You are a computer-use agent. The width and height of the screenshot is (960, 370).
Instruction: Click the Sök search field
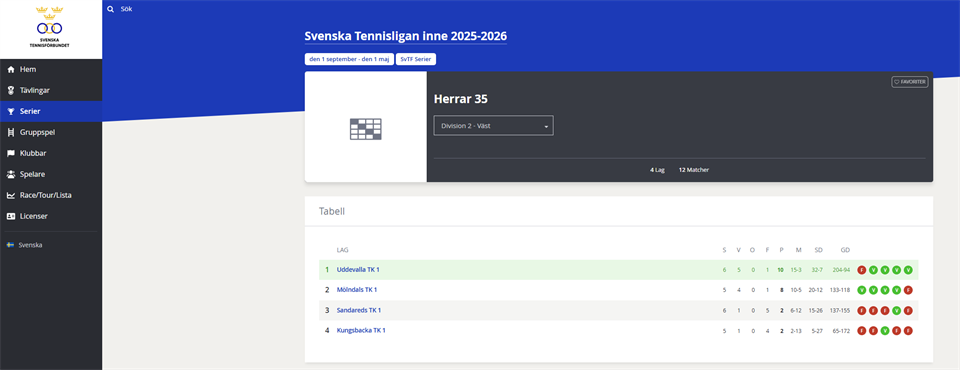[127, 9]
